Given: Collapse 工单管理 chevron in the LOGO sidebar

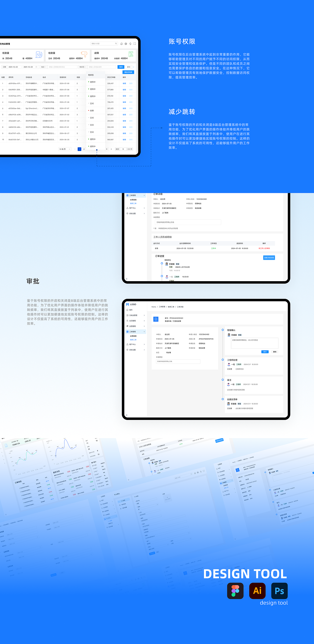Looking at the screenshot, I should (144, 332).
